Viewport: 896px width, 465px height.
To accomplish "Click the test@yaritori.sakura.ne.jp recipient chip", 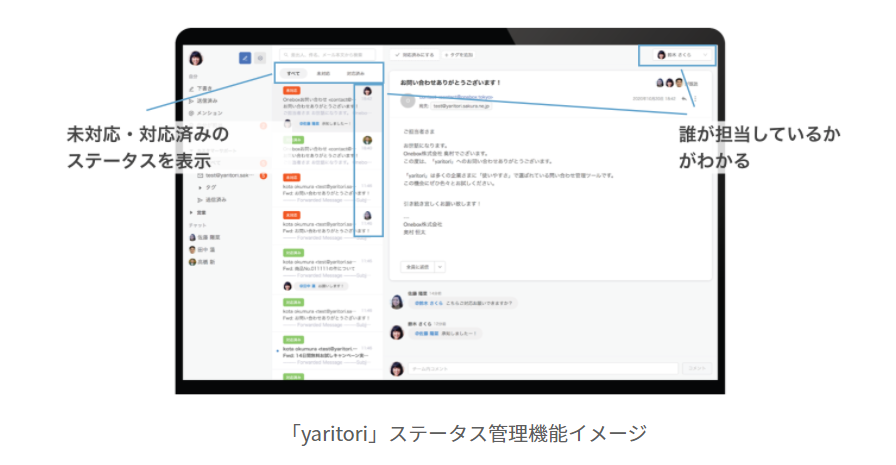I will pyautogui.click(x=461, y=106).
